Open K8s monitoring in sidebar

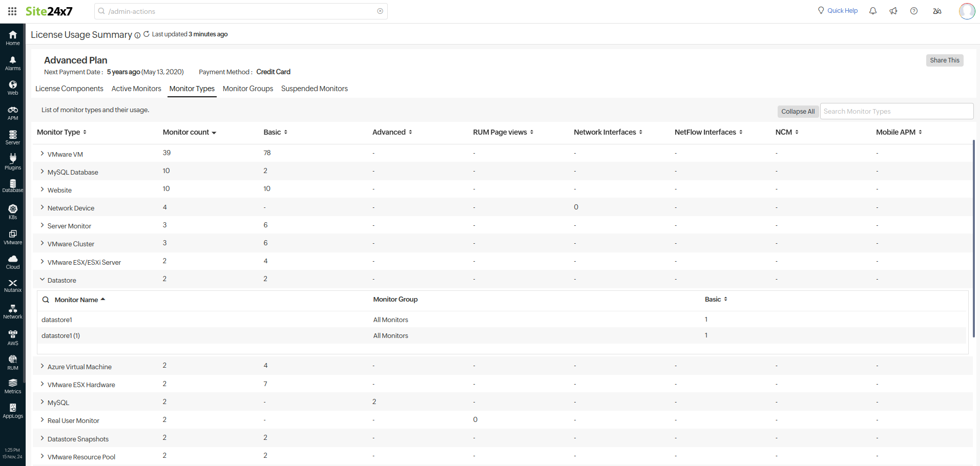(13, 211)
